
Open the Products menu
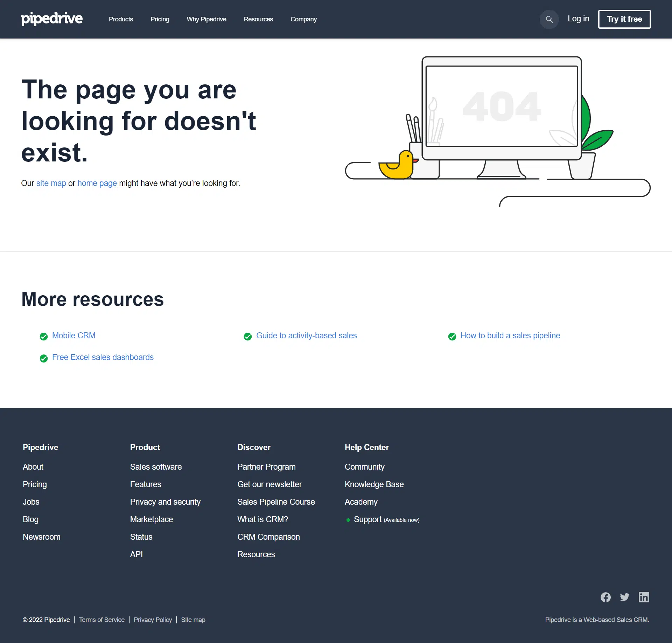pyautogui.click(x=121, y=19)
